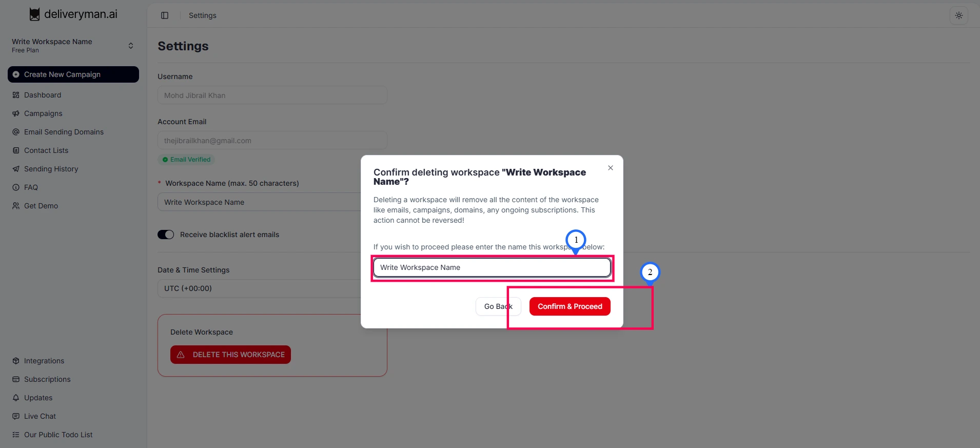Click the Sending History paper plane icon
Viewport: 980px width, 448px height.
tap(16, 169)
